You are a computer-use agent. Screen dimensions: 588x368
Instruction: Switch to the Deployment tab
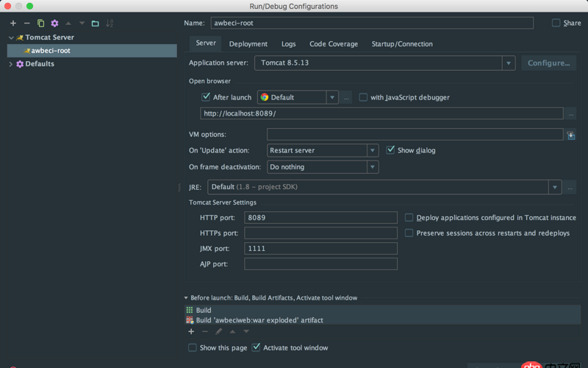[x=248, y=44]
